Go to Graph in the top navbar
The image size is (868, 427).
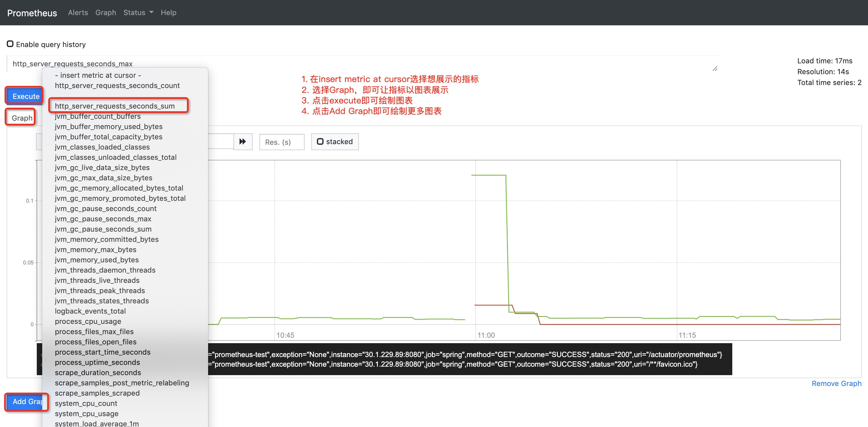click(106, 12)
